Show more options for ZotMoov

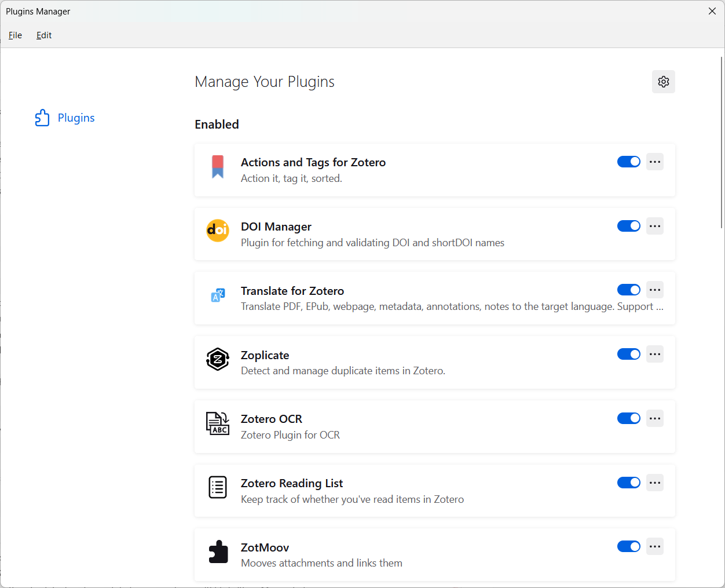click(655, 546)
